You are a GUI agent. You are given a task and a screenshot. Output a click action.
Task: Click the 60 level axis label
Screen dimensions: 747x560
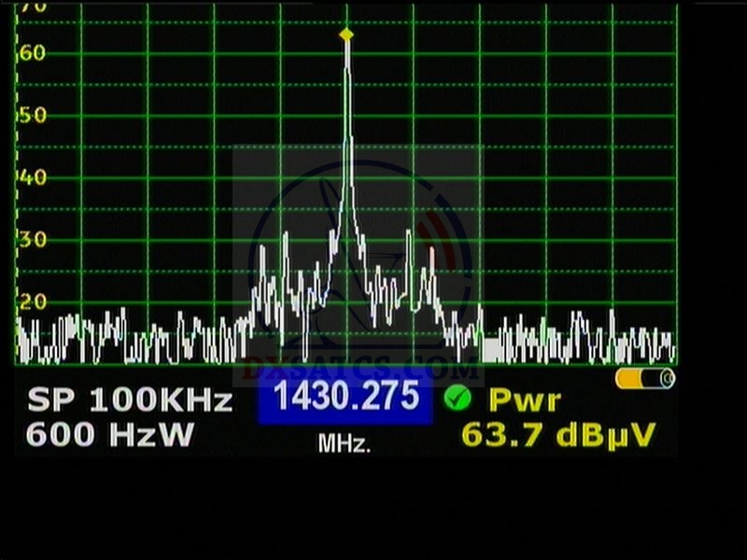pyautogui.click(x=32, y=53)
